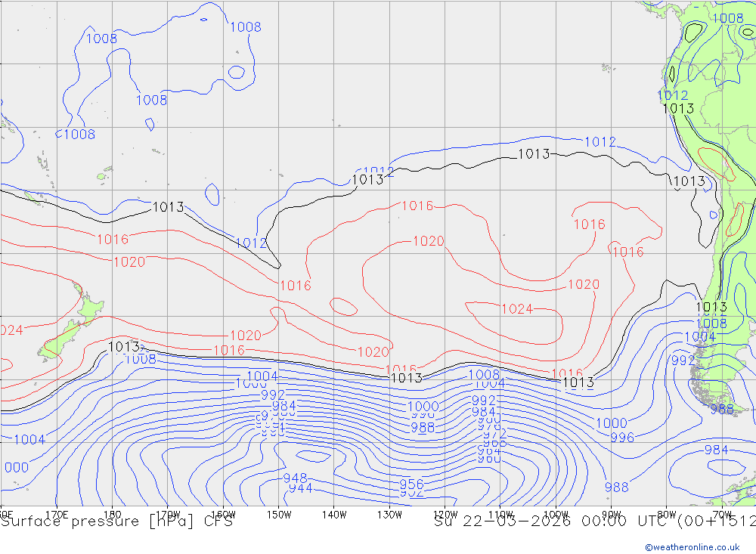Click the 110W longitude axis label

click(x=500, y=515)
